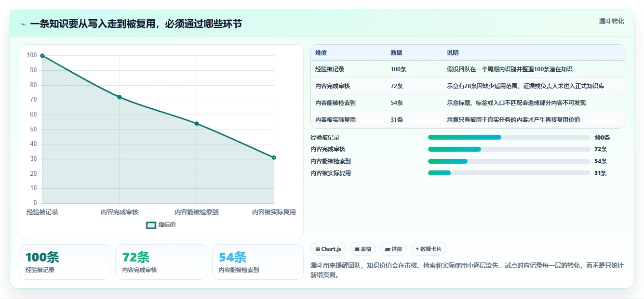
Task: Click the 经验被记录 x-axis label
Action: coord(42,212)
